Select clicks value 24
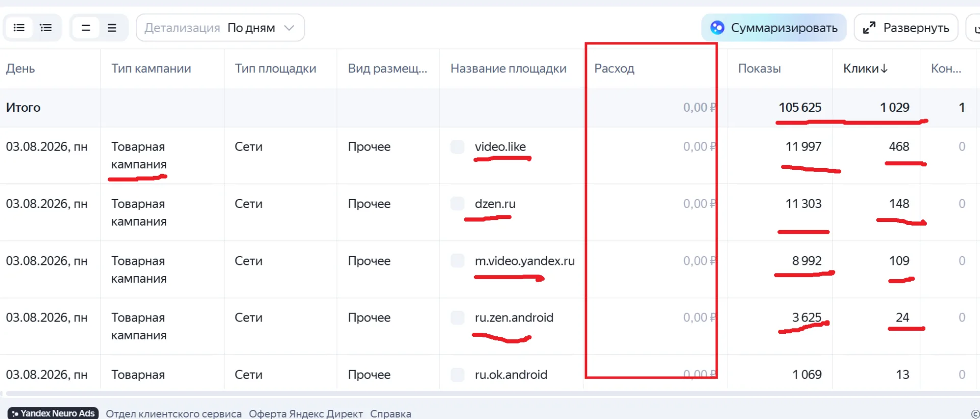The width and height of the screenshot is (980, 419). point(902,317)
